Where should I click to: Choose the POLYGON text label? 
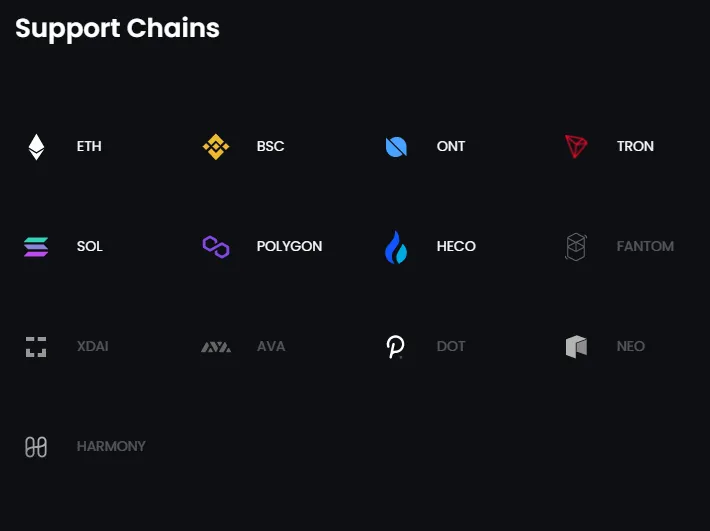click(x=289, y=246)
